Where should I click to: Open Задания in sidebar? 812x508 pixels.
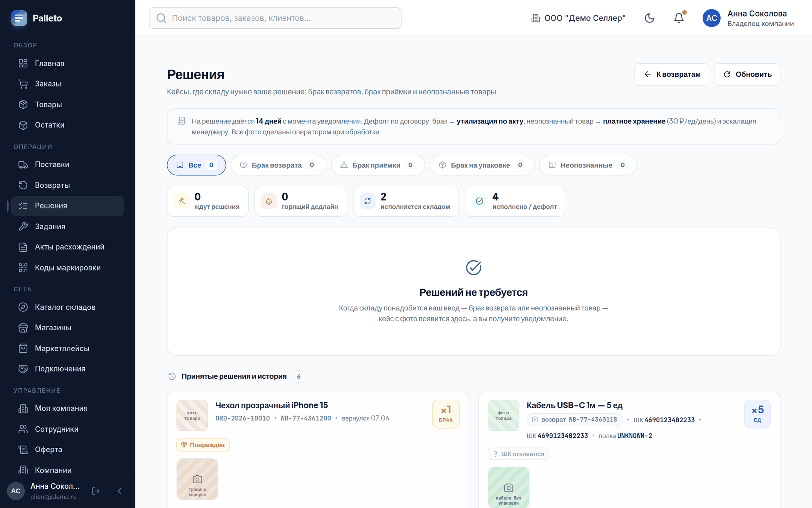(x=68, y=227)
